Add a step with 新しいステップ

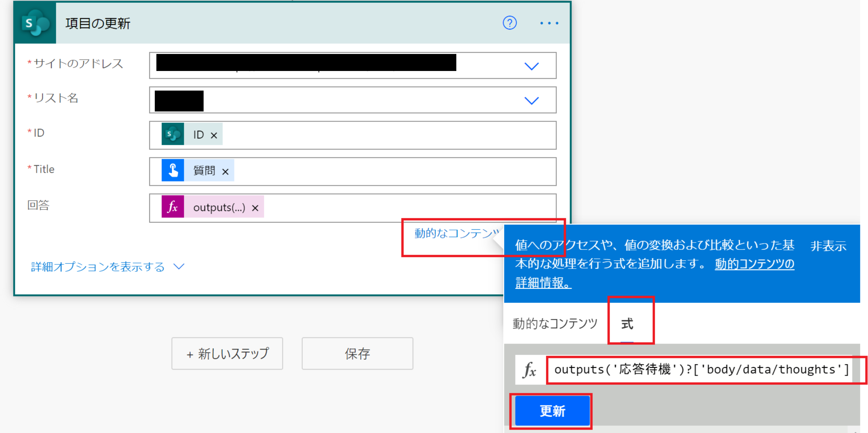(x=227, y=353)
